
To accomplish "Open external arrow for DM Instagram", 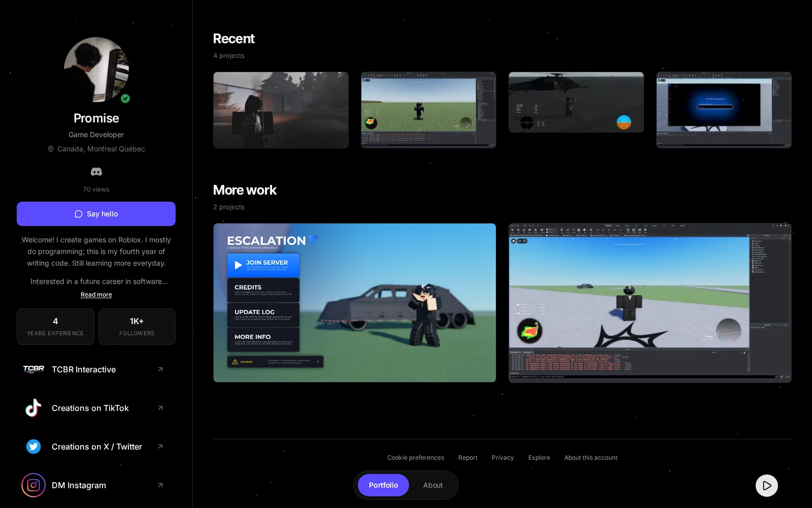I will point(160,485).
